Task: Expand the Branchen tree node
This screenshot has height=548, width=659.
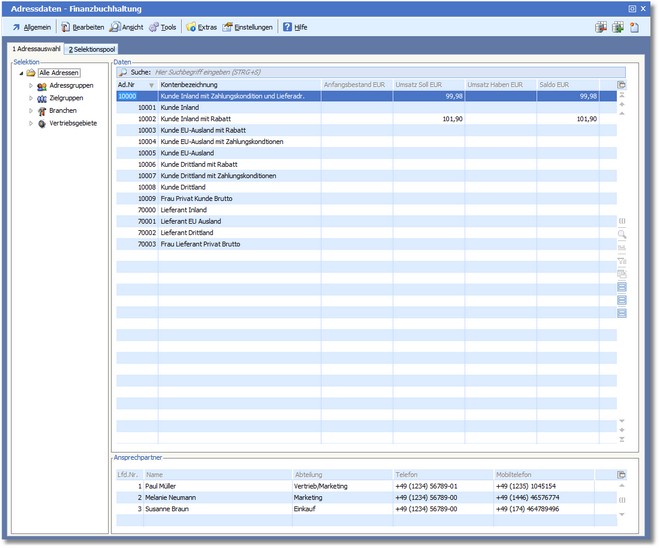Action: [30, 111]
